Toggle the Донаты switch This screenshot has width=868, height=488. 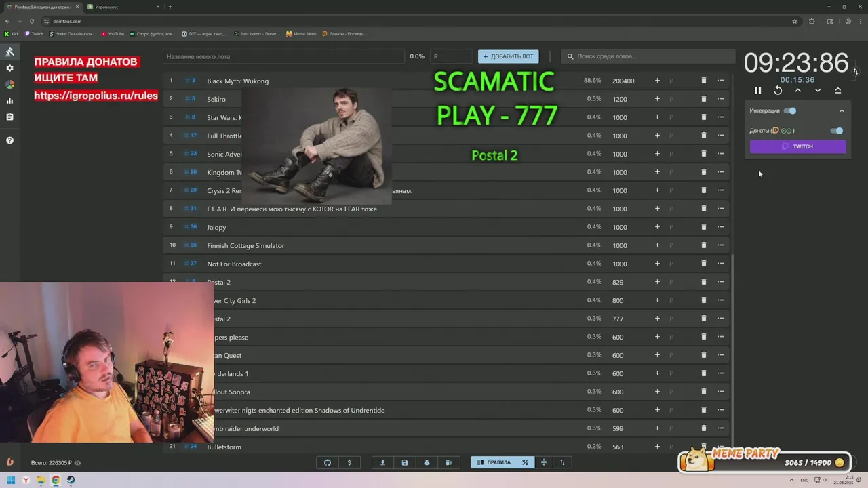click(x=837, y=131)
